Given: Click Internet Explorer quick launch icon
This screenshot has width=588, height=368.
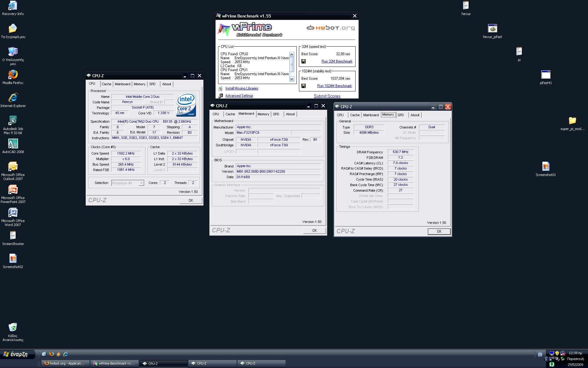Looking at the screenshot, I should (65, 354).
